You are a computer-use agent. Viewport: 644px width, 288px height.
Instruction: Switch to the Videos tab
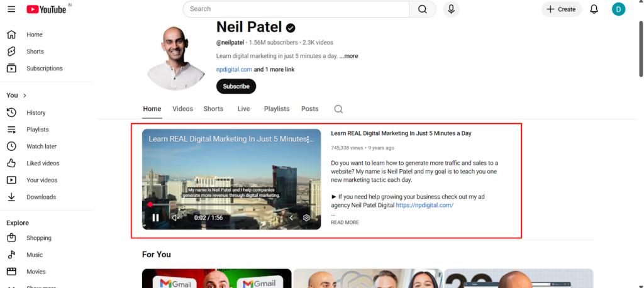183,109
